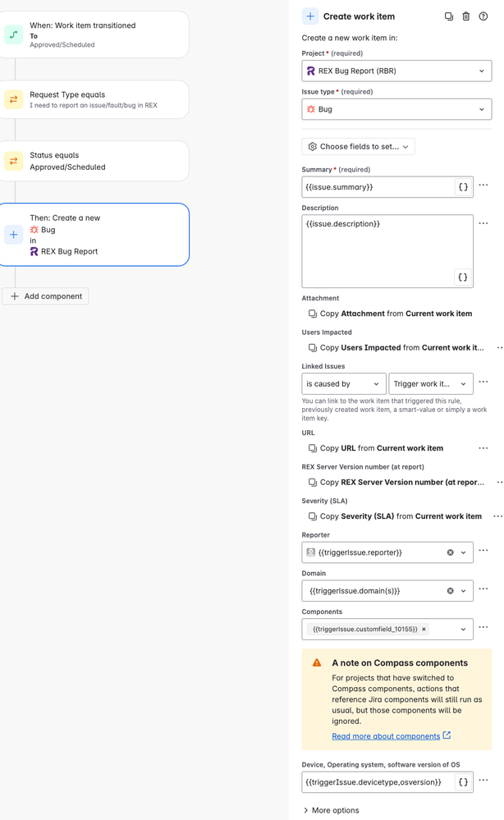504x820 pixels.
Task: Open the Project dropdown showing REX Bug Report
Action: click(x=396, y=71)
